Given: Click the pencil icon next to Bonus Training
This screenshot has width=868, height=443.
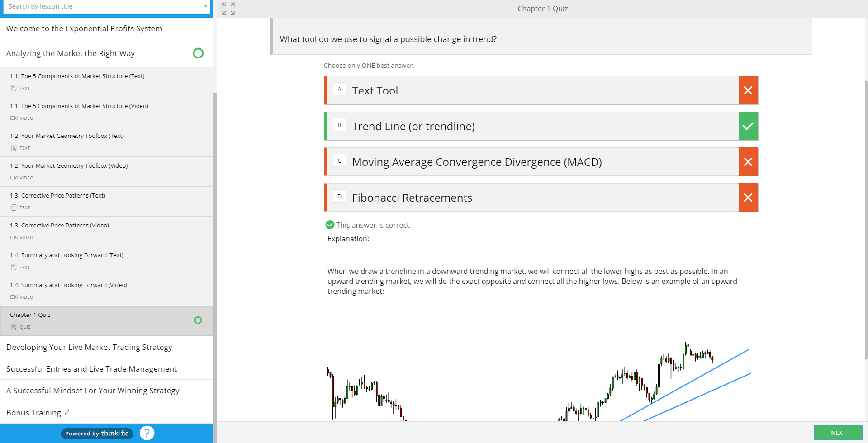Looking at the screenshot, I should point(67,412).
